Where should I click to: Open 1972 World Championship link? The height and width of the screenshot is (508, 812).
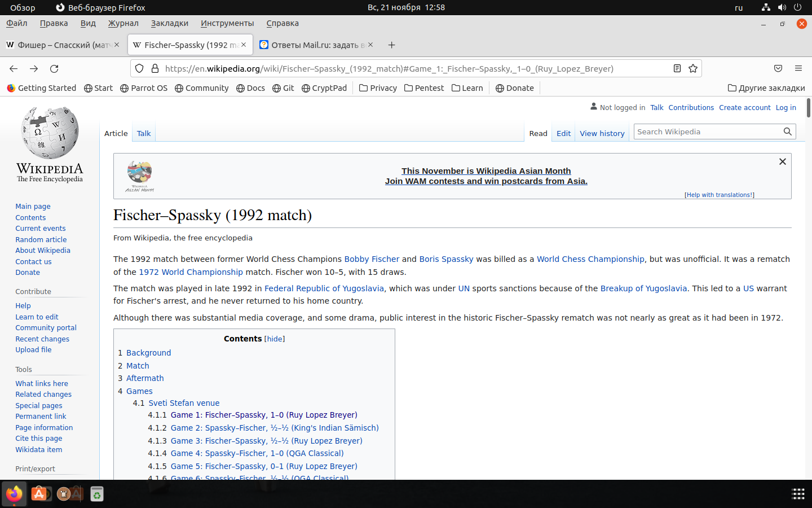191,272
